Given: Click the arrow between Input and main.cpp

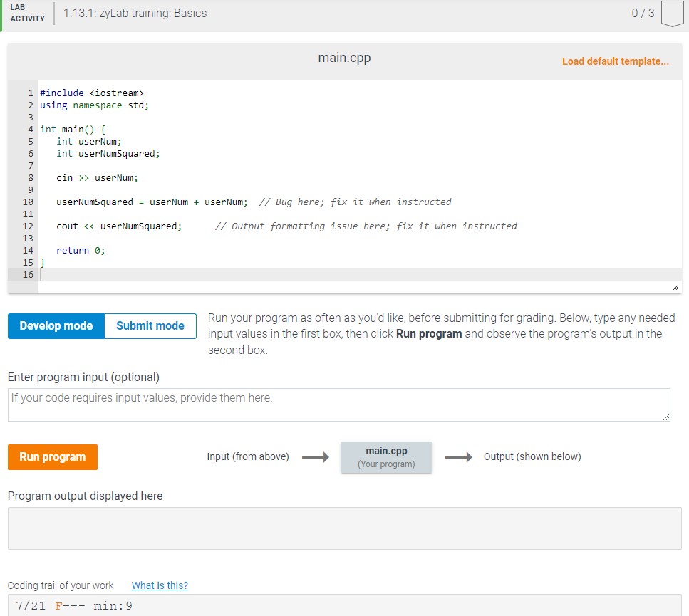Looking at the screenshot, I should pos(314,456).
